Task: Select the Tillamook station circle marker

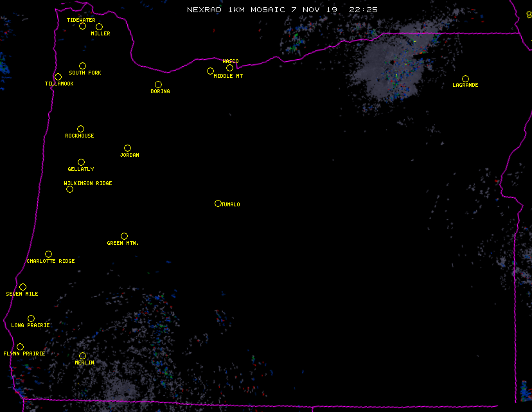Action: coord(58,77)
